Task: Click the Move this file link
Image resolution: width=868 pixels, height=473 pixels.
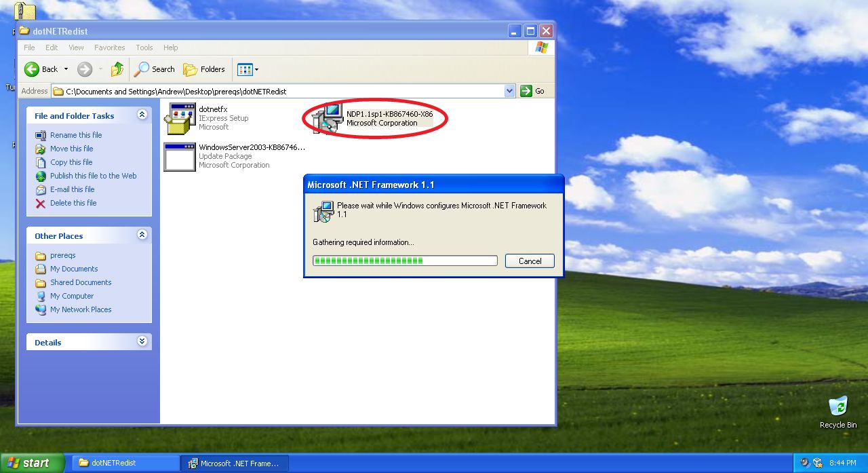Action: [x=72, y=149]
